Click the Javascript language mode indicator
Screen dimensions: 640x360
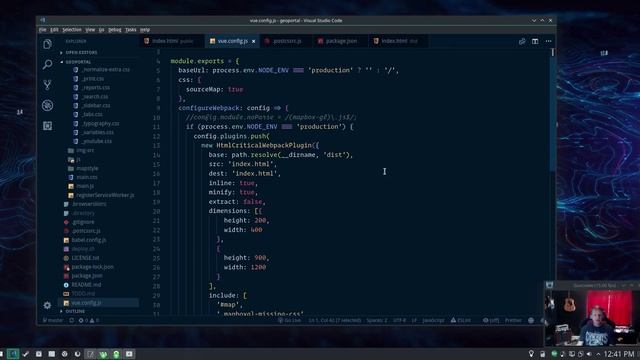pyautogui.click(x=433, y=320)
